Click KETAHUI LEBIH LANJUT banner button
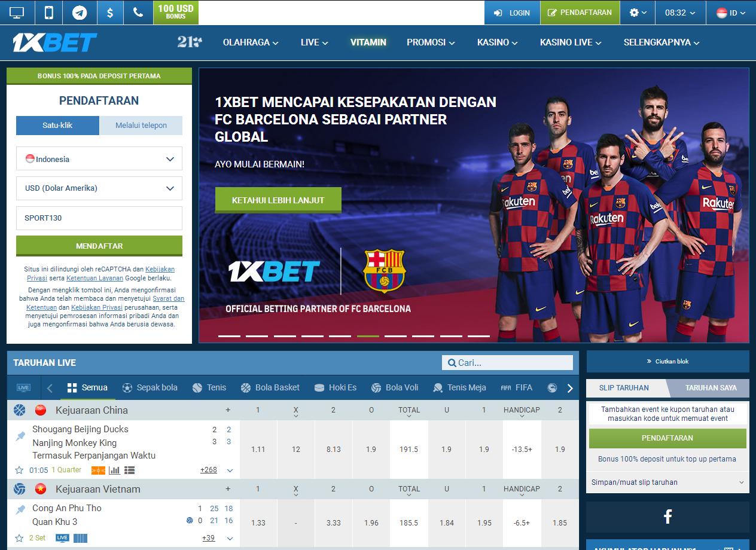This screenshot has height=550, width=756. (x=278, y=200)
